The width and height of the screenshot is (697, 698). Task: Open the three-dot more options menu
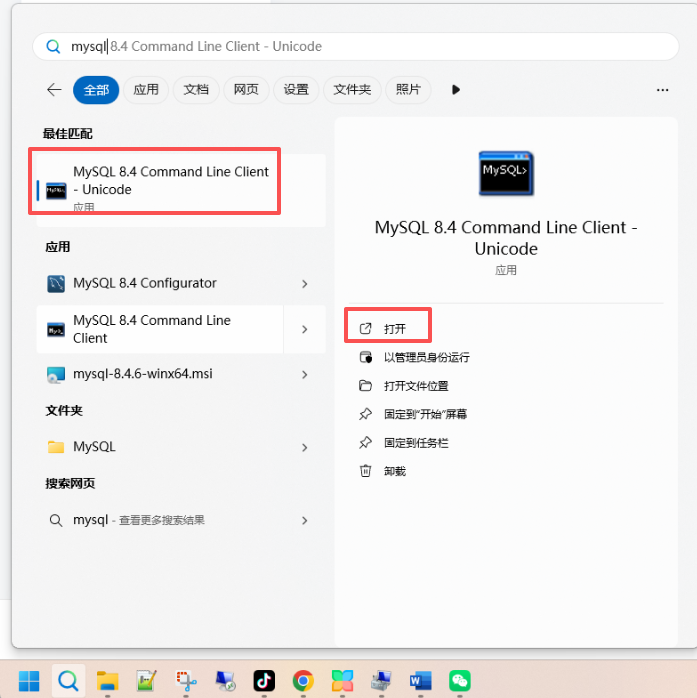pos(662,90)
